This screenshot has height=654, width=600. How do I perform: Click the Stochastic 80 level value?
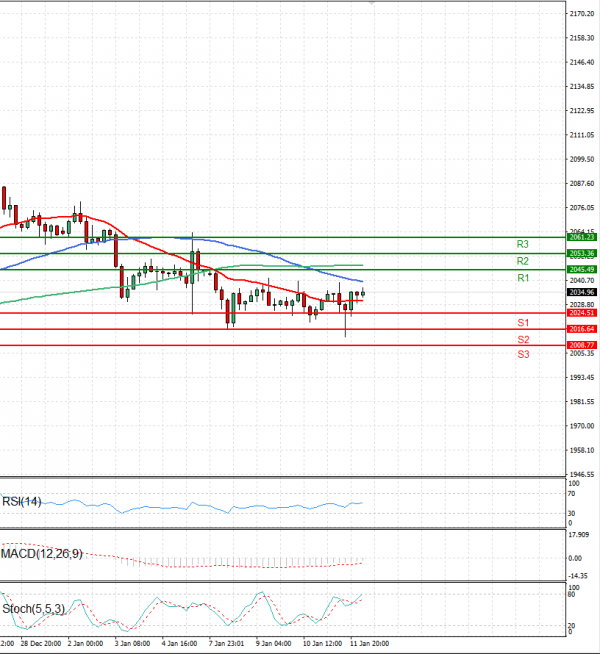(572, 594)
